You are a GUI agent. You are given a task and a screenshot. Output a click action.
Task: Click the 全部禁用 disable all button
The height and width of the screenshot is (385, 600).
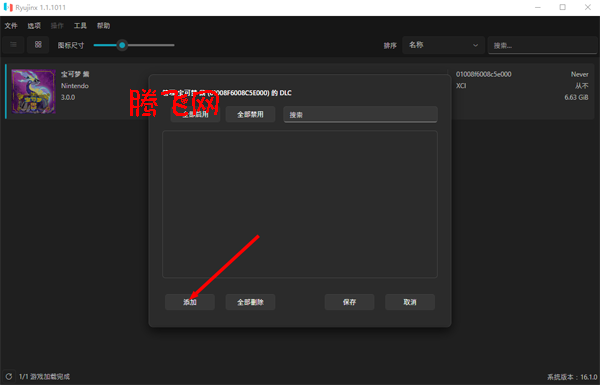point(250,114)
